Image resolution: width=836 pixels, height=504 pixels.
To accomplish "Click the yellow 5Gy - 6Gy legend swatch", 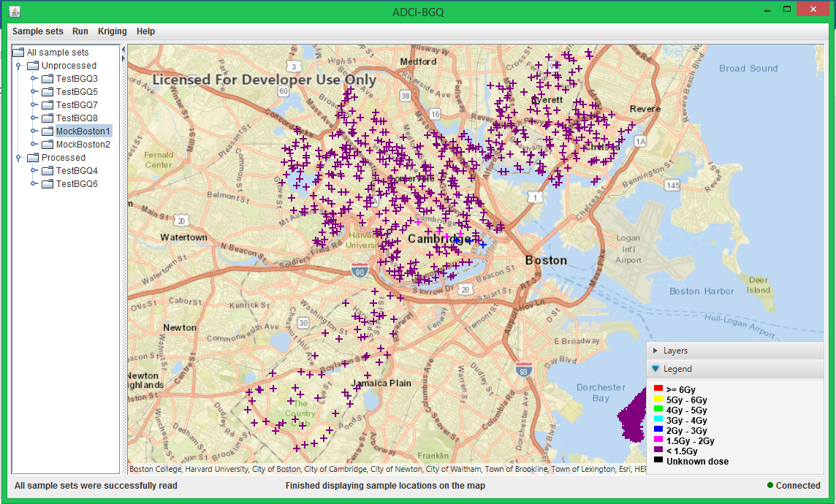I will (658, 399).
